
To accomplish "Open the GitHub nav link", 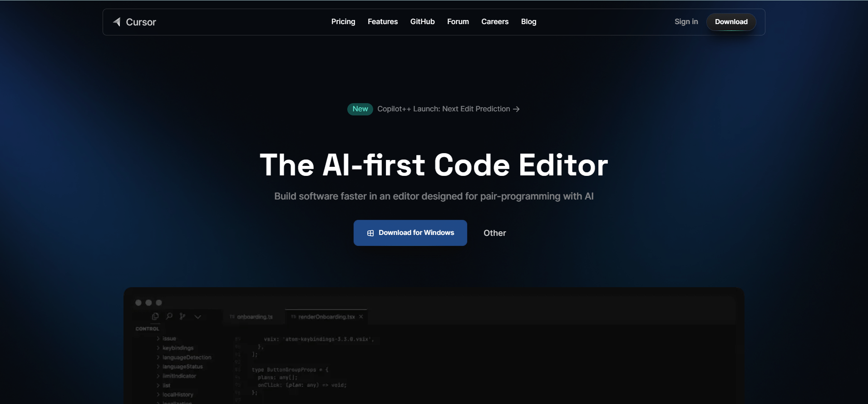I will (423, 22).
